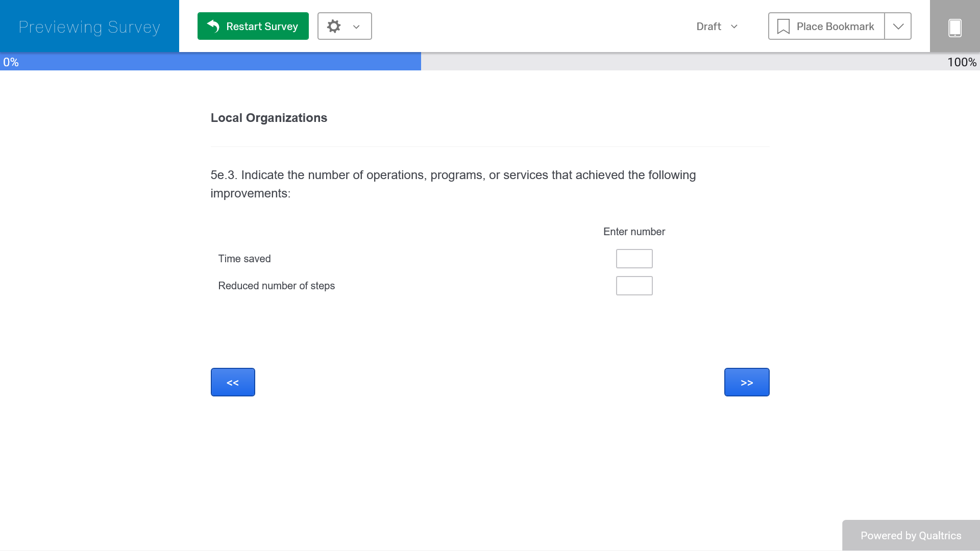Viewport: 980px width, 551px height.
Task: Click the Powered by Qualtrics link
Action: tap(911, 535)
